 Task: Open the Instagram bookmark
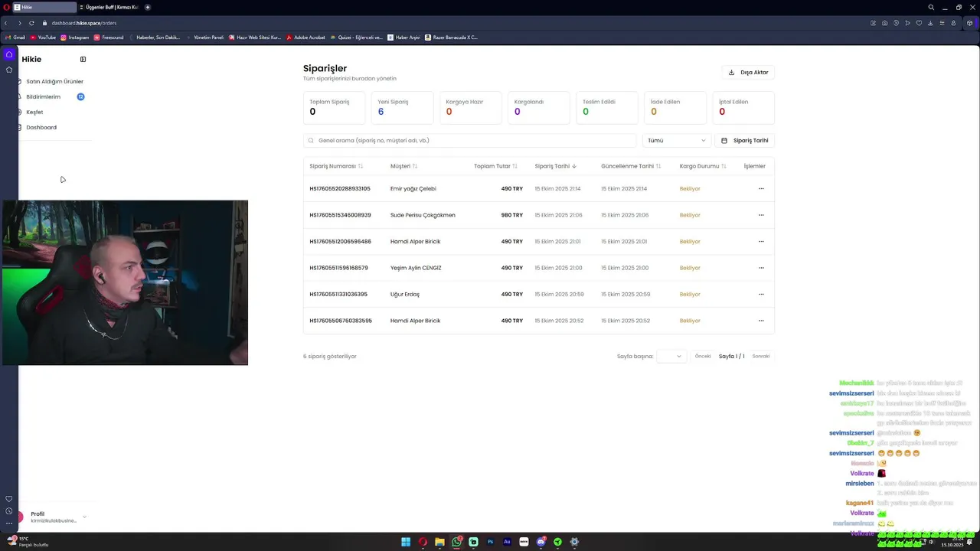[x=74, y=37]
